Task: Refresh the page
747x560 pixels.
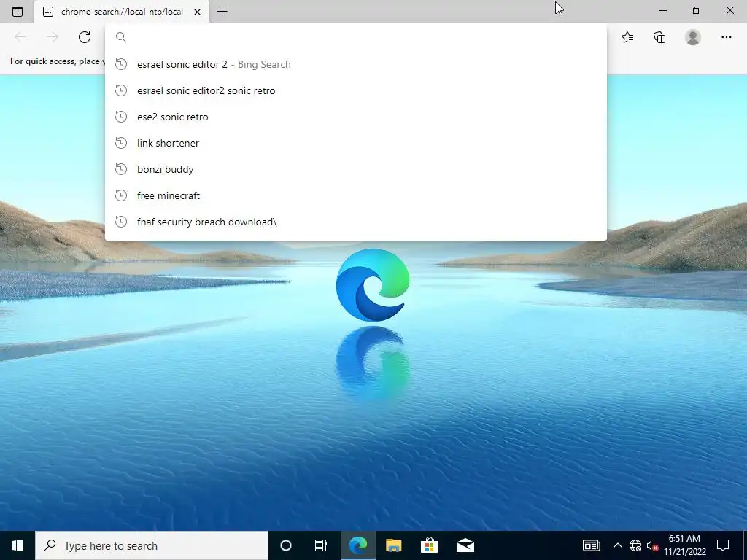Action: (x=85, y=37)
